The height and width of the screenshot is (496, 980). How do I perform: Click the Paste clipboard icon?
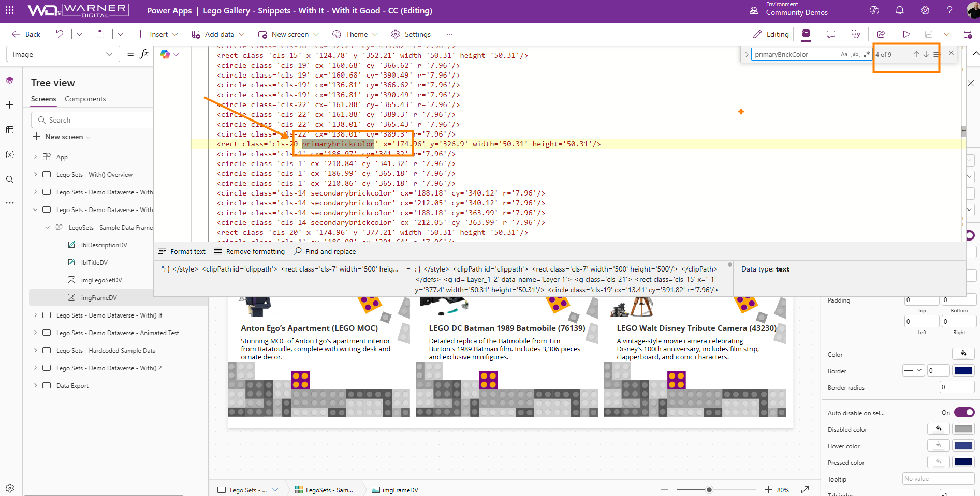(x=100, y=34)
